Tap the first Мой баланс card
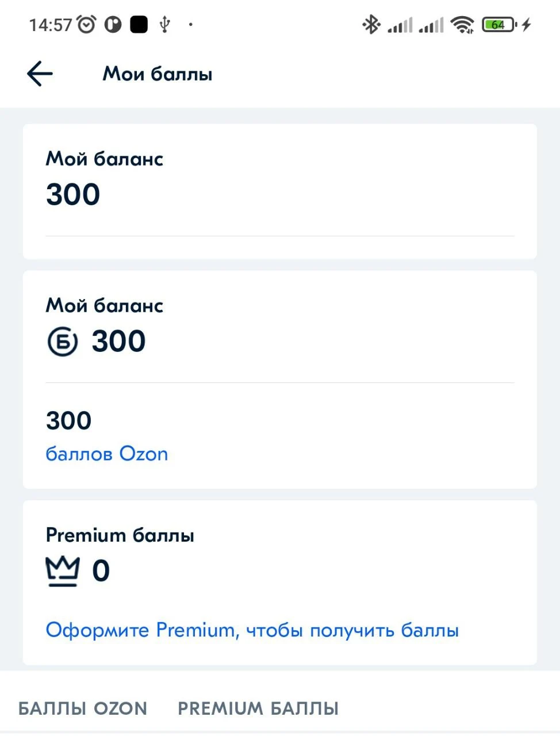The height and width of the screenshot is (736, 560). (280, 191)
